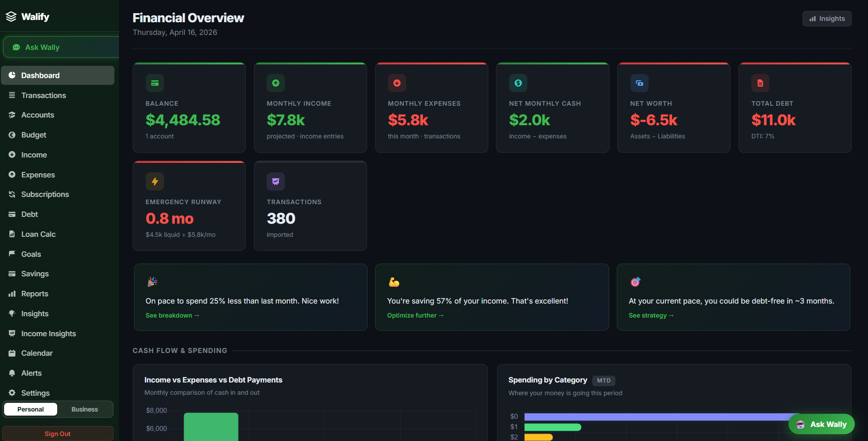Click the Net Worth card icon
This screenshot has height=441, width=868.
(x=640, y=83)
